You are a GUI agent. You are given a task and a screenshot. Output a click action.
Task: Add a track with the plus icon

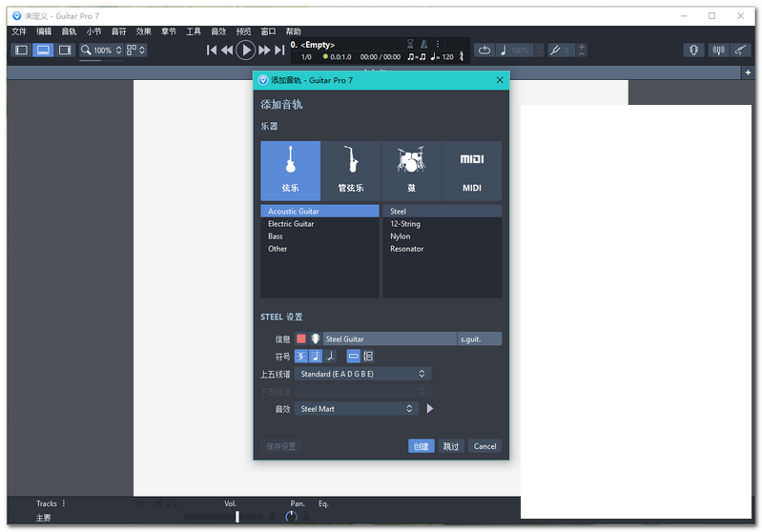[748, 72]
